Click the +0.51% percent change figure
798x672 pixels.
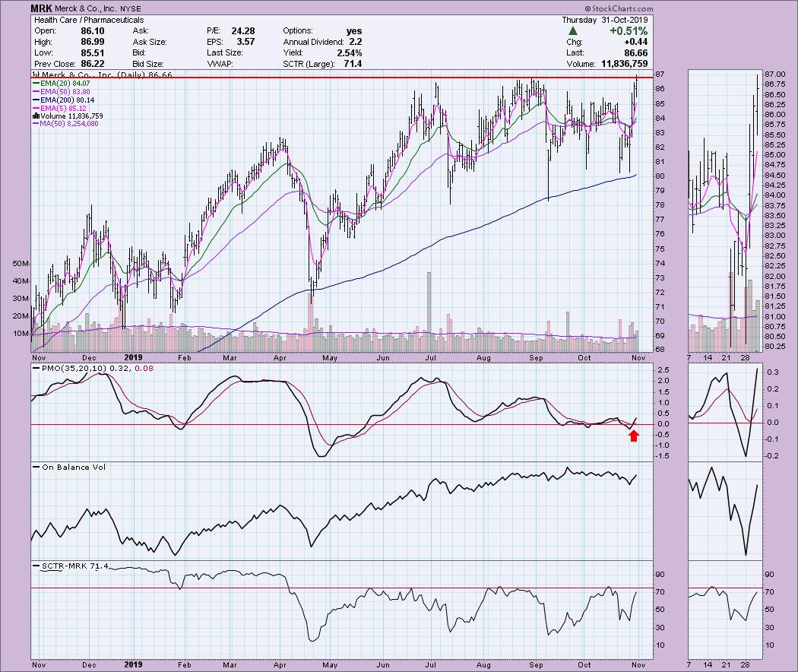[629, 31]
